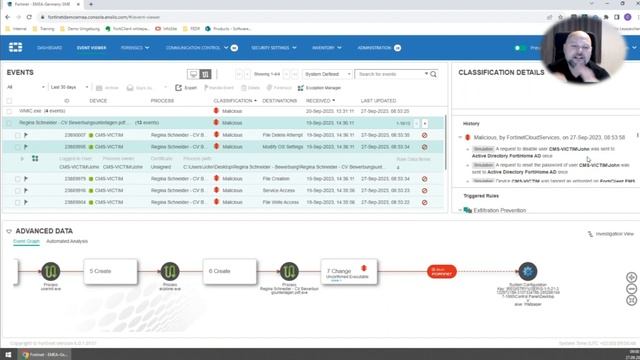Screen dimensions: 640x360
Task: Switch to the device view icon in Events
Action: point(193,74)
